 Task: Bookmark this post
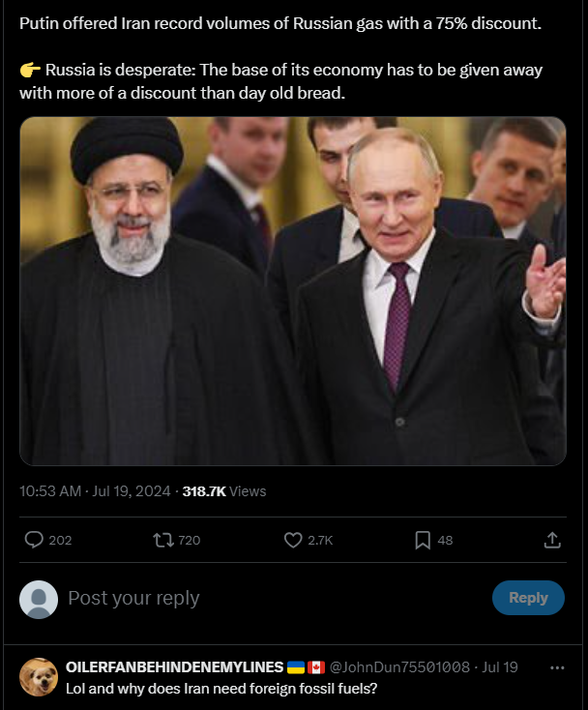(423, 540)
